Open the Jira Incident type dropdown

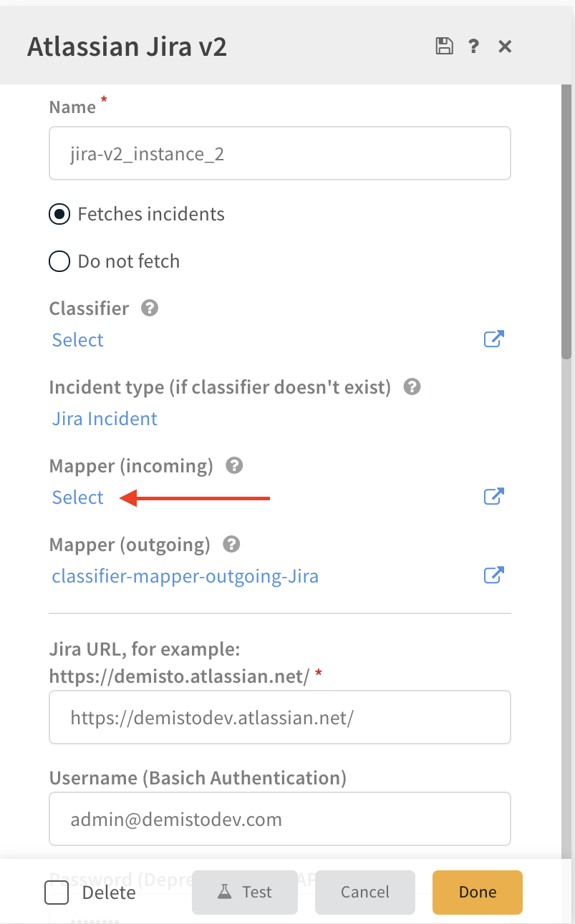click(105, 419)
